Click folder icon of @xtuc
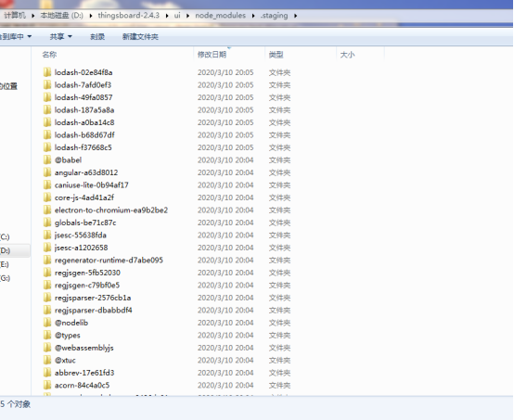 click(x=47, y=360)
